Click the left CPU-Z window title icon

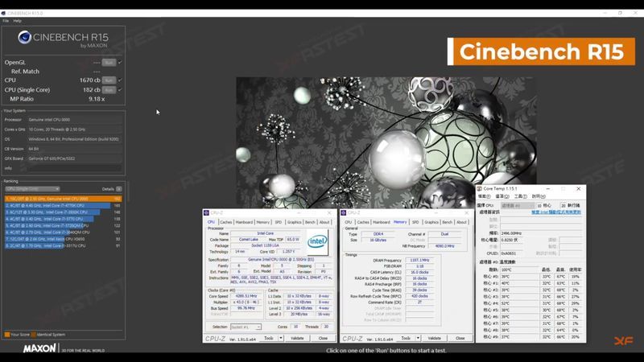pyautogui.click(x=206, y=212)
